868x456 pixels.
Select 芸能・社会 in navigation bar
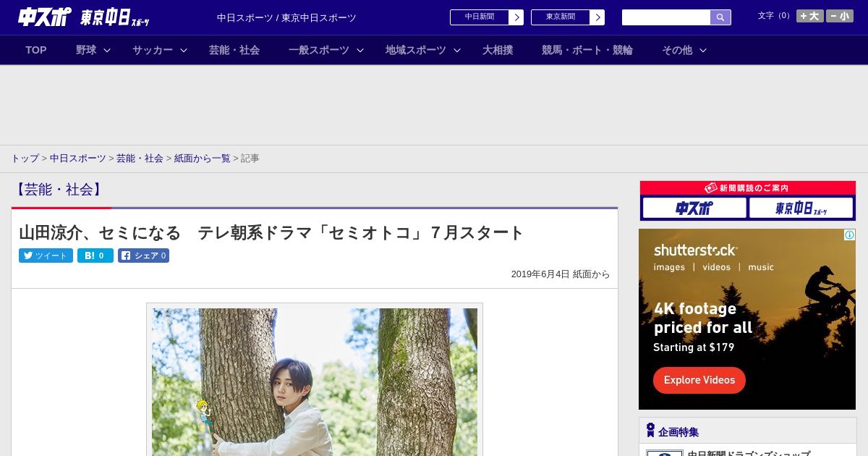point(234,50)
